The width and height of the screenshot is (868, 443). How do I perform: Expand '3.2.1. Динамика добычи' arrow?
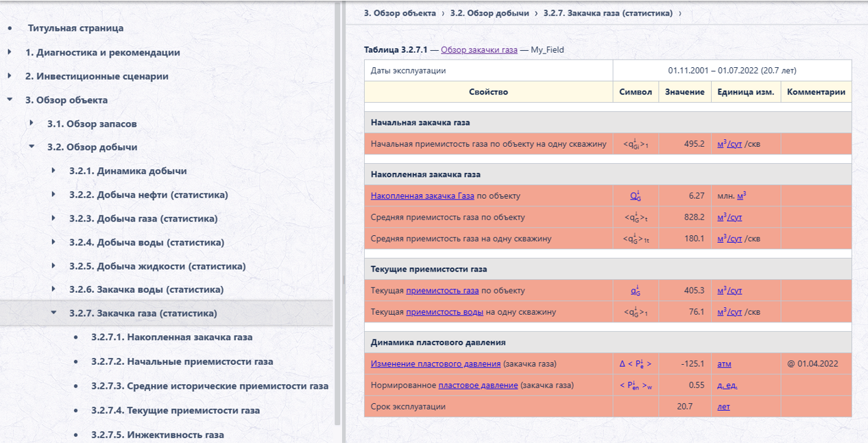click(x=53, y=171)
